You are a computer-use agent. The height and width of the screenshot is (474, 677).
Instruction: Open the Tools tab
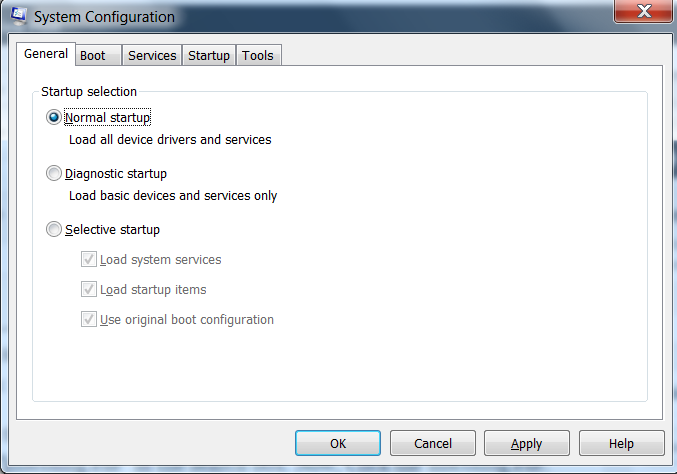pos(258,56)
